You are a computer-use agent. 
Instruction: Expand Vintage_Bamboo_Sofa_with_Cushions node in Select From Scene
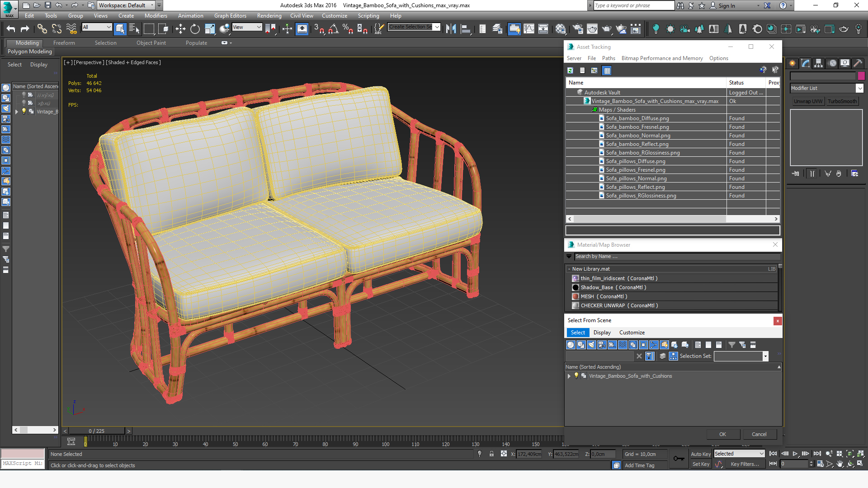[x=569, y=376]
